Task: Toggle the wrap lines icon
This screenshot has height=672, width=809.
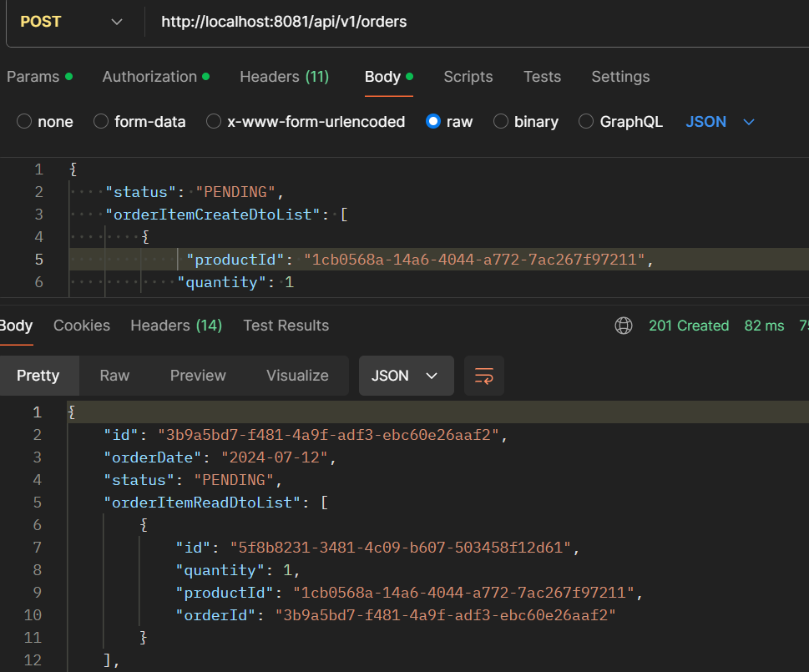Action: (x=484, y=376)
